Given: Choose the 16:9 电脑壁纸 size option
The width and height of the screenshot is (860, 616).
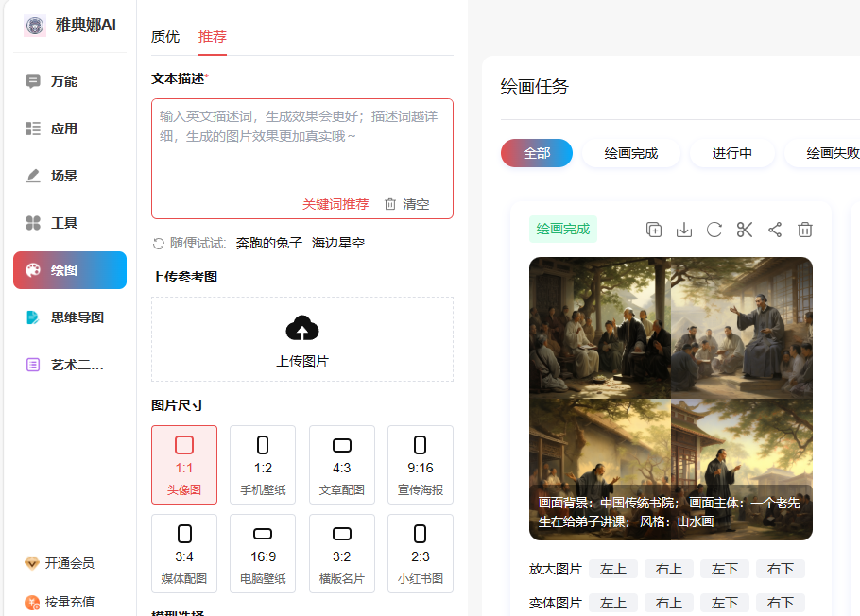Looking at the screenshot, I should (263, 554).
